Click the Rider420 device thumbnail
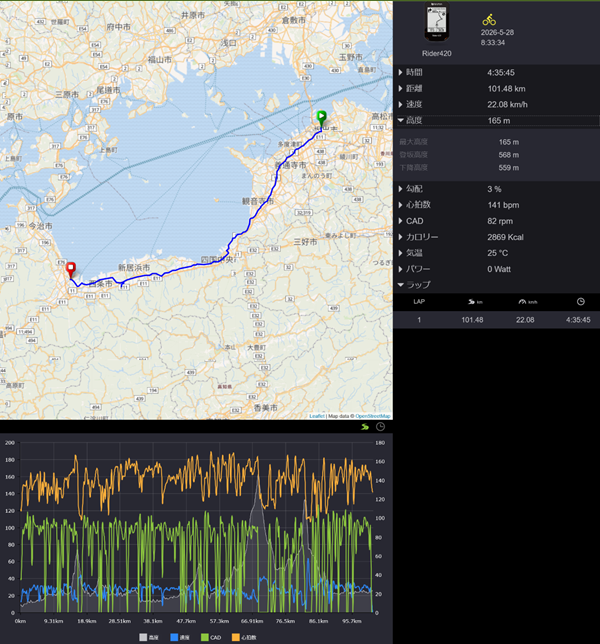 (x=436, y=22)
